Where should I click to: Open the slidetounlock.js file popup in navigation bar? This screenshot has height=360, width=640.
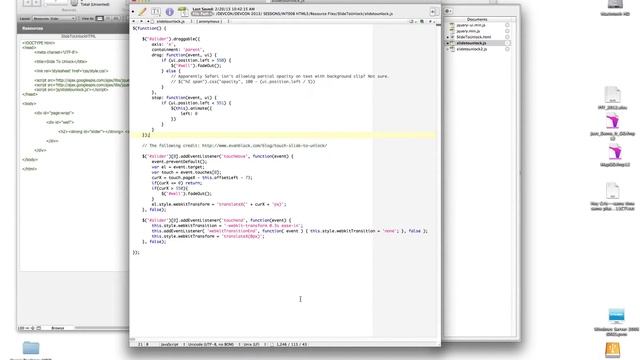click(170, 21)
